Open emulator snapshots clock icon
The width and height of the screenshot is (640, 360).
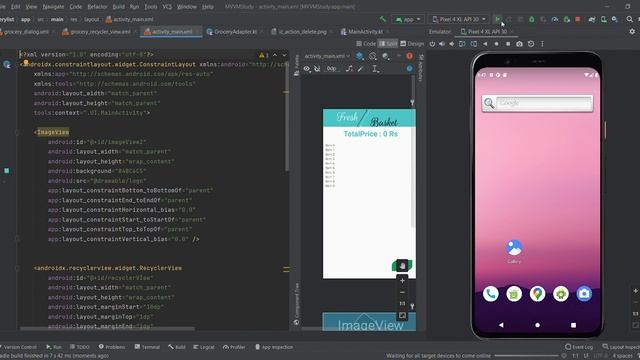coord(531,44)
